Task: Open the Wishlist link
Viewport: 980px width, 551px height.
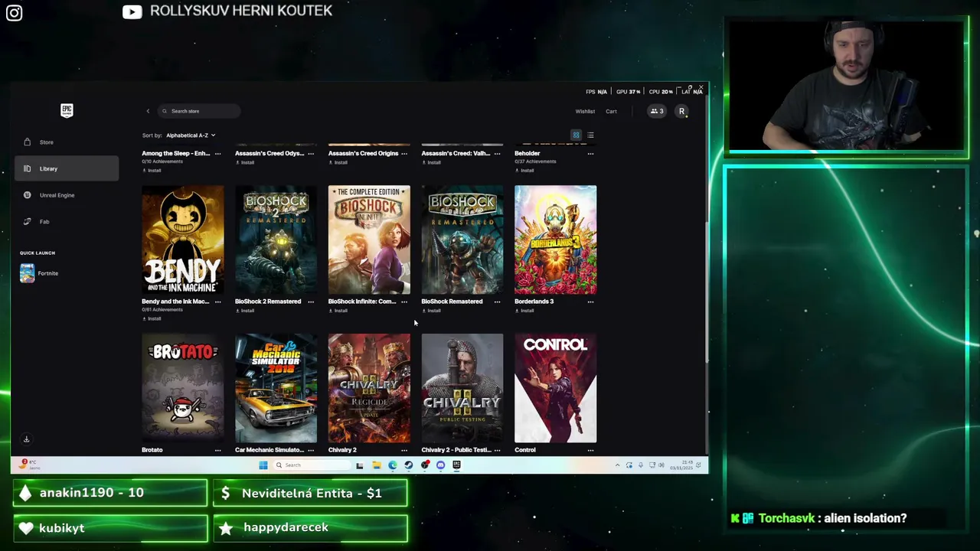Action: [585, 111]
